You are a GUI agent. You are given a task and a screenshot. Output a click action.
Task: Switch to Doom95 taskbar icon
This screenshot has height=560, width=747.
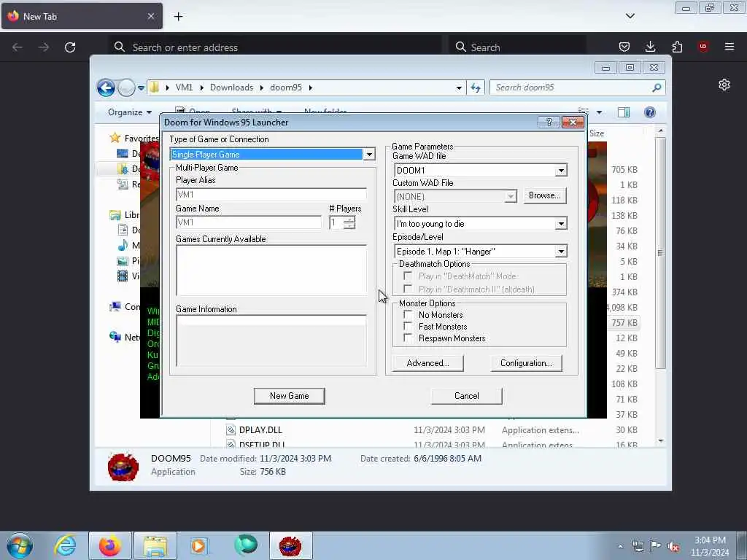click(290, 545)
